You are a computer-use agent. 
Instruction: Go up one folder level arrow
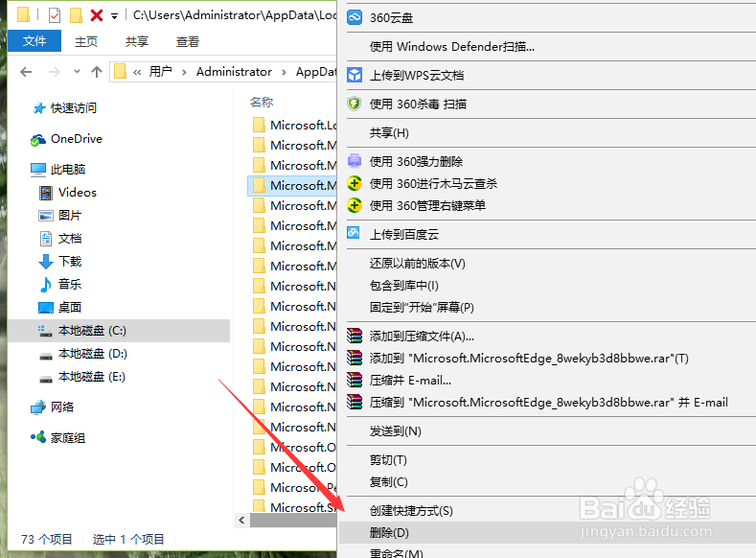(x=97, y=72)
